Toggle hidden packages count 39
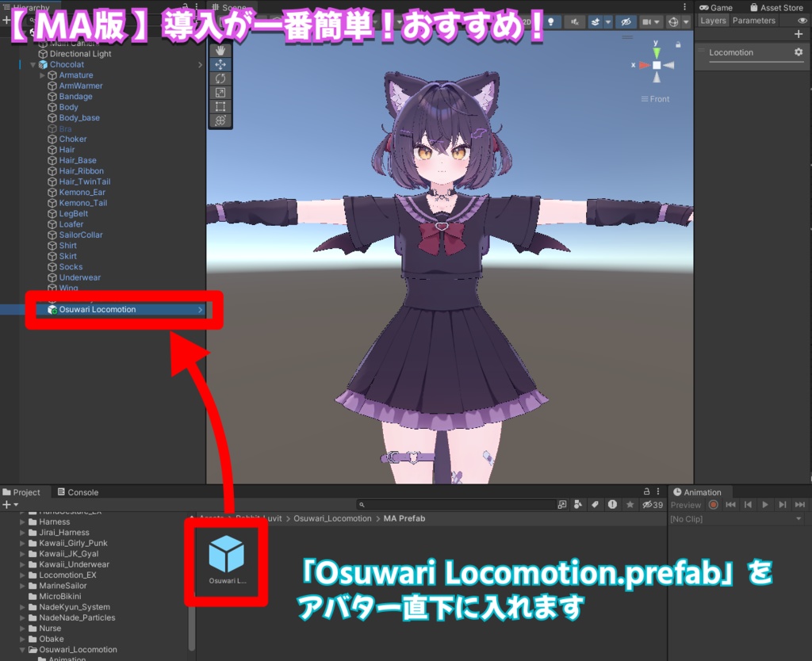Viewport: 812px width, 661px height. tap(653, 505)
